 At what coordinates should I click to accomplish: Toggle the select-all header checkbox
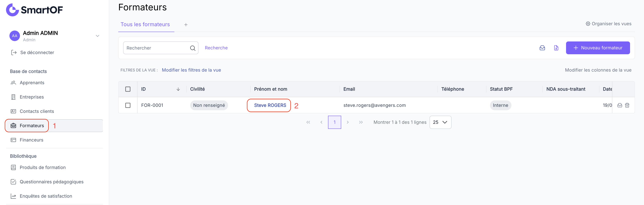point(128,89)
